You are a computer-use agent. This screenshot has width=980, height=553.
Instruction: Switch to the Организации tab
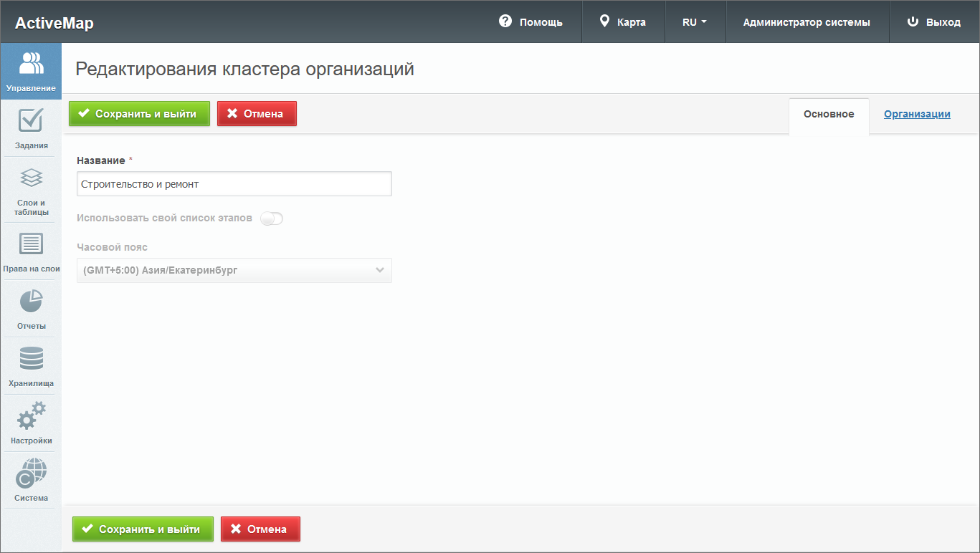tap(917, 114)
